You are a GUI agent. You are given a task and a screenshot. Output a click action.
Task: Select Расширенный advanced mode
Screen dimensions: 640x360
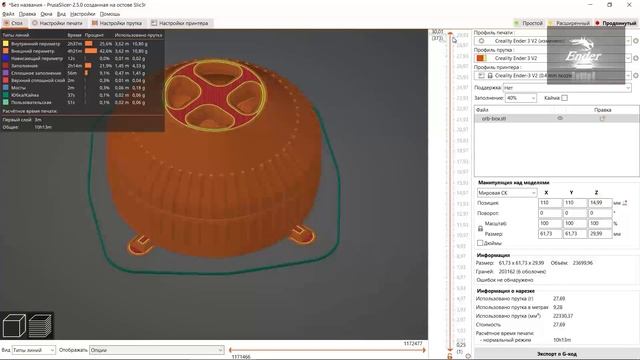(569, 23)
